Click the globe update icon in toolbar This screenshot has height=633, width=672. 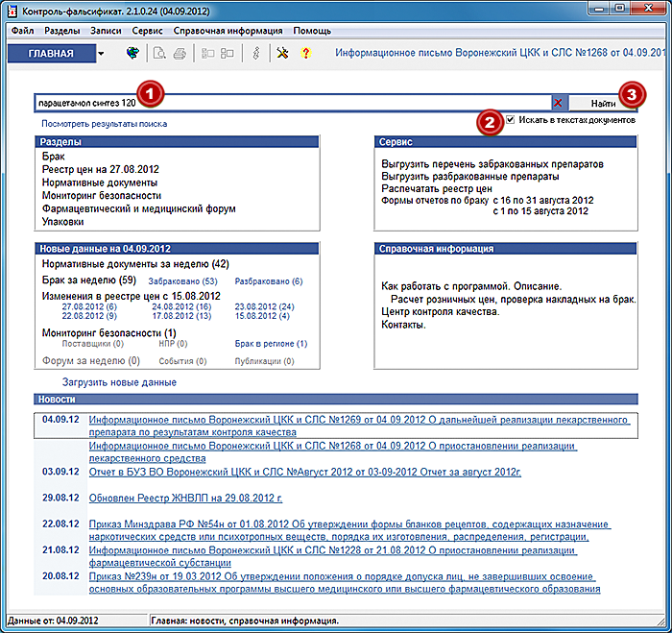[132, 53]
